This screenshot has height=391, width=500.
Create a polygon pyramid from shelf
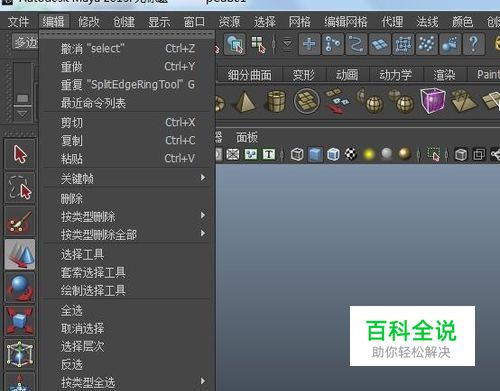pyautogui.click(x=246, y=102)
